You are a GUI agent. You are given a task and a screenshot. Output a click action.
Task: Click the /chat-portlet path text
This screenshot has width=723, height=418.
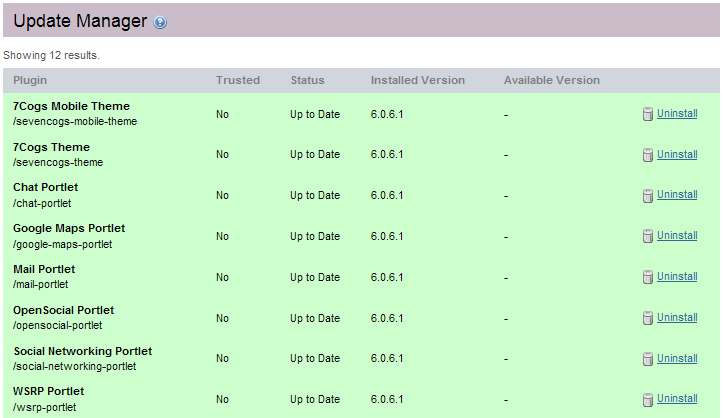42,203
